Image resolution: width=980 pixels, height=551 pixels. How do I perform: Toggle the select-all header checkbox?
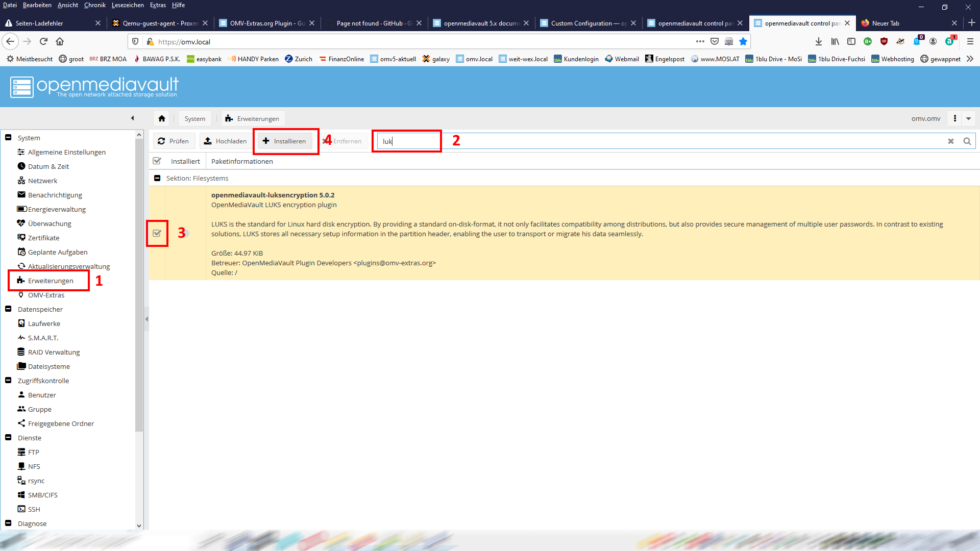[157, 161]
